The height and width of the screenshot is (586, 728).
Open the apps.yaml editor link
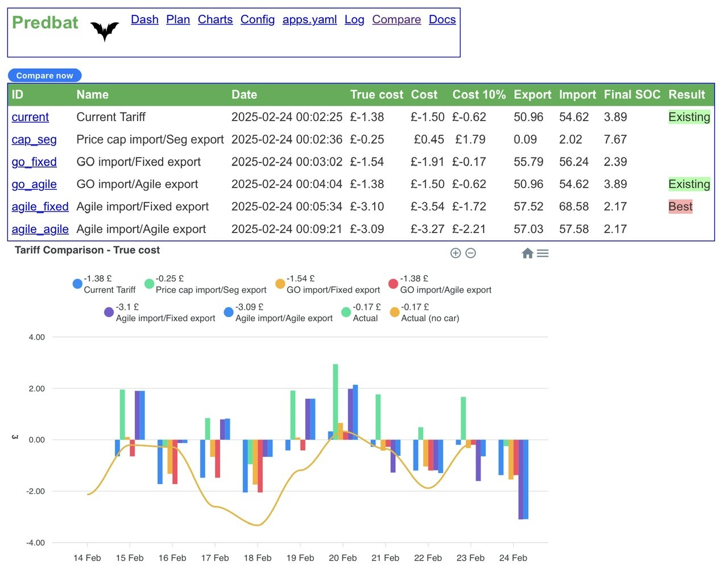(x=309, y=19)
